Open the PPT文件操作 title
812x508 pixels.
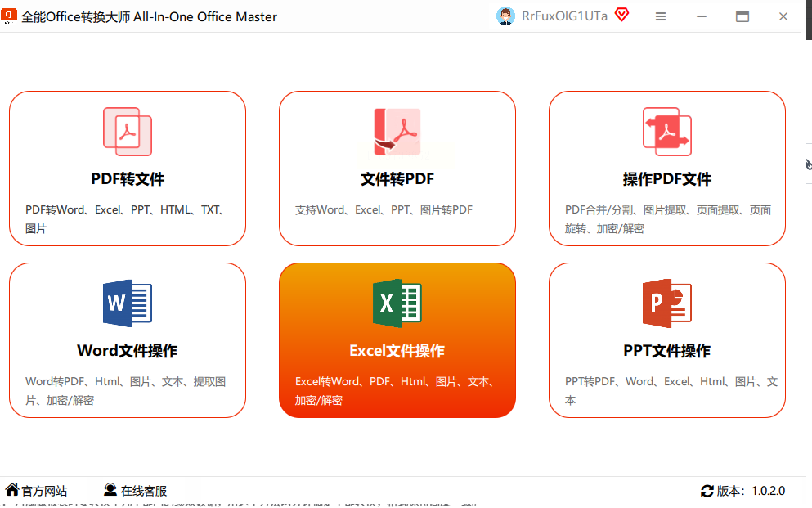pyautogui.click(x=667, y=351)
